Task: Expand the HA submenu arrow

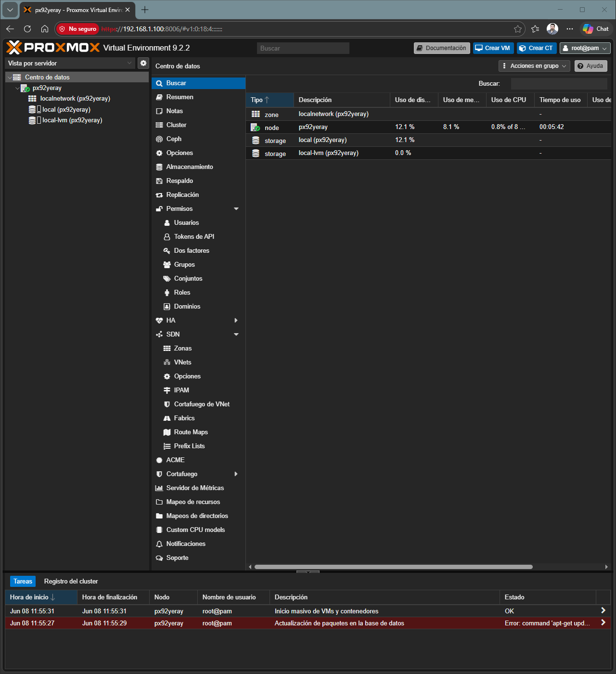Action: (236, 321)
